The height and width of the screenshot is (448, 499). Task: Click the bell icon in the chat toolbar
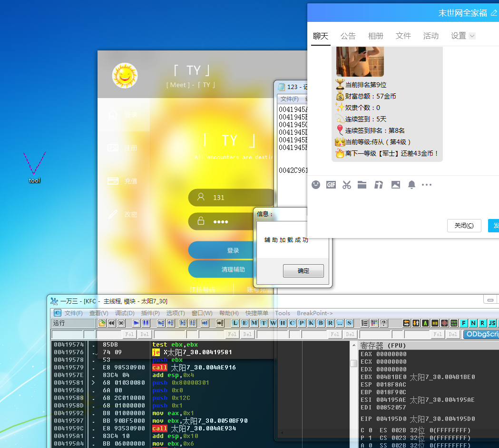pyautogui.click(x=411, y=185)
